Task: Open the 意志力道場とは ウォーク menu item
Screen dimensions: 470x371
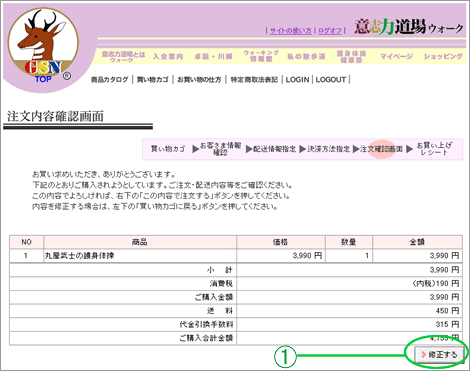Action: [x=123, y=57]
